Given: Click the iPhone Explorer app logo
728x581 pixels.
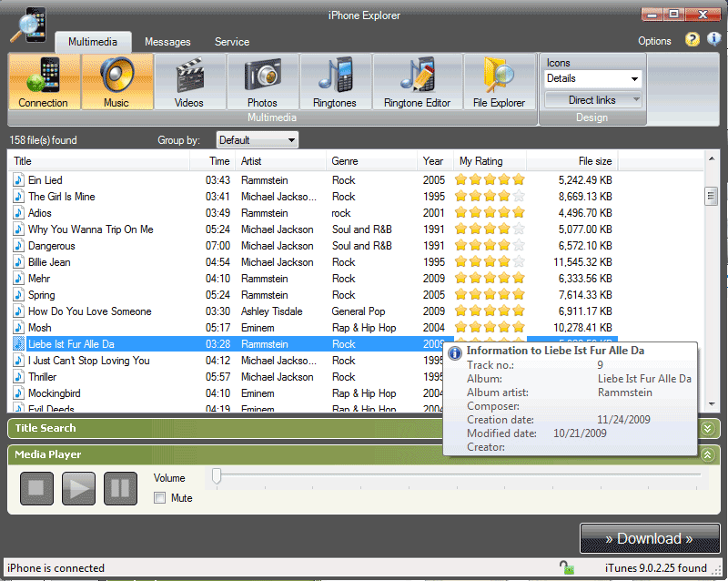Looking at the screenshot, I should (29, 25).
